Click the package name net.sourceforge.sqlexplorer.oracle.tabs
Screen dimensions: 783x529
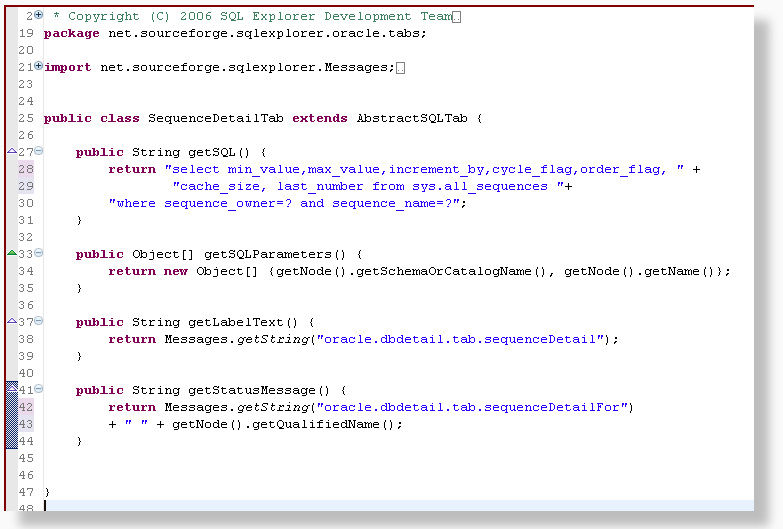pyautogui.click(x=264, y=33)
